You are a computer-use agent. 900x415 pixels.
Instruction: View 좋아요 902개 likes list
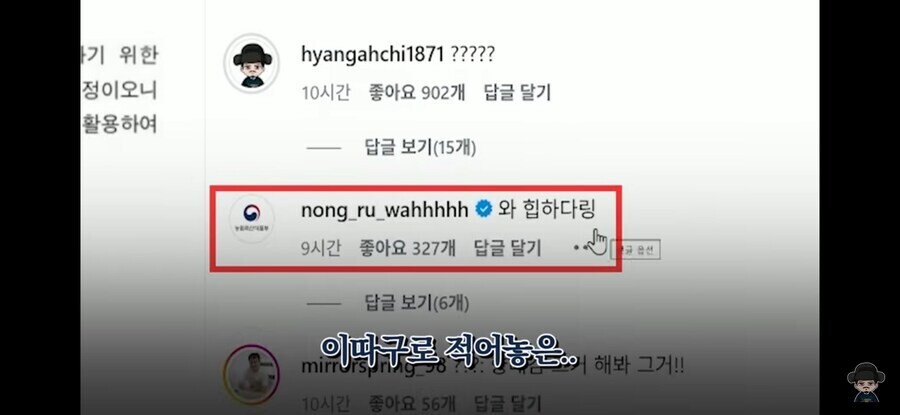click(417, 92)
